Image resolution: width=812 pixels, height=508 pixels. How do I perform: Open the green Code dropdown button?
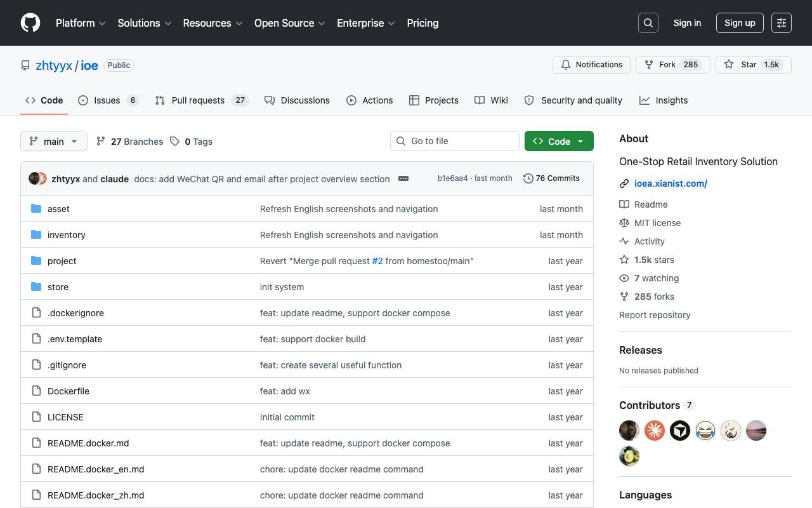pos(559,141)
